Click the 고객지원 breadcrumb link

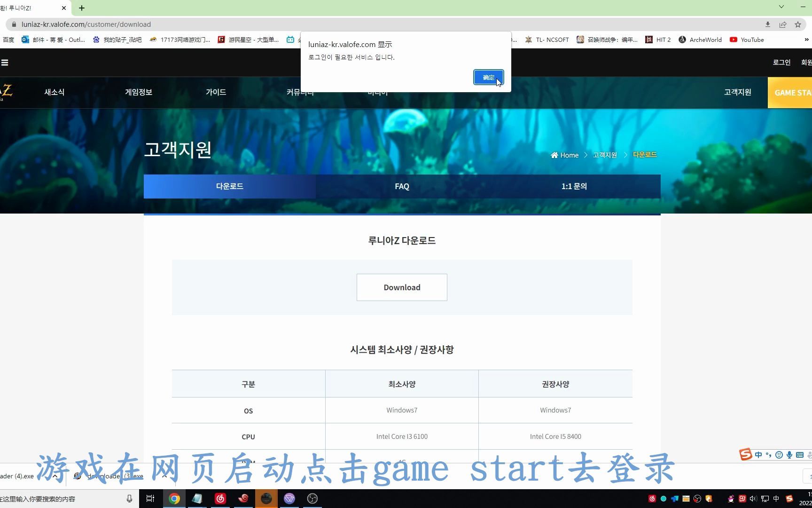[x=605, y=155]
